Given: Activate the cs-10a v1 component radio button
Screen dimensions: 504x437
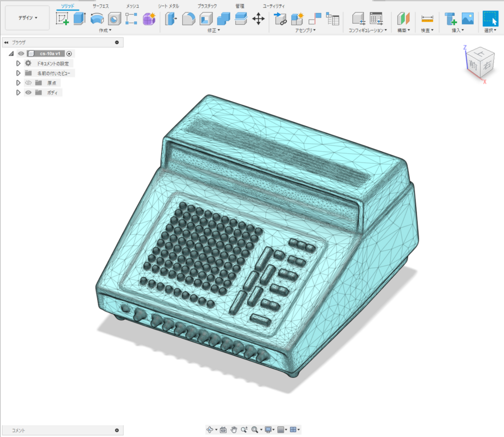Looking at the screenshot, I should click(69, 54).
